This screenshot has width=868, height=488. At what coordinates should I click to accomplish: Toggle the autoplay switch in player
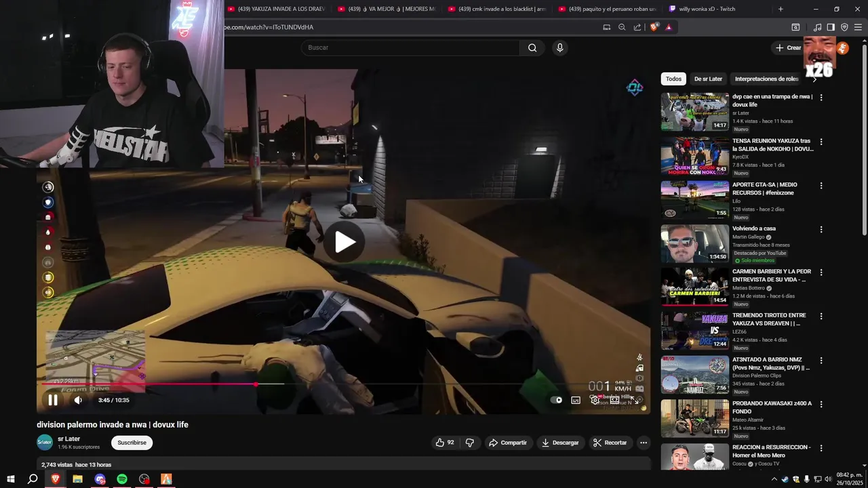[556, 400]
